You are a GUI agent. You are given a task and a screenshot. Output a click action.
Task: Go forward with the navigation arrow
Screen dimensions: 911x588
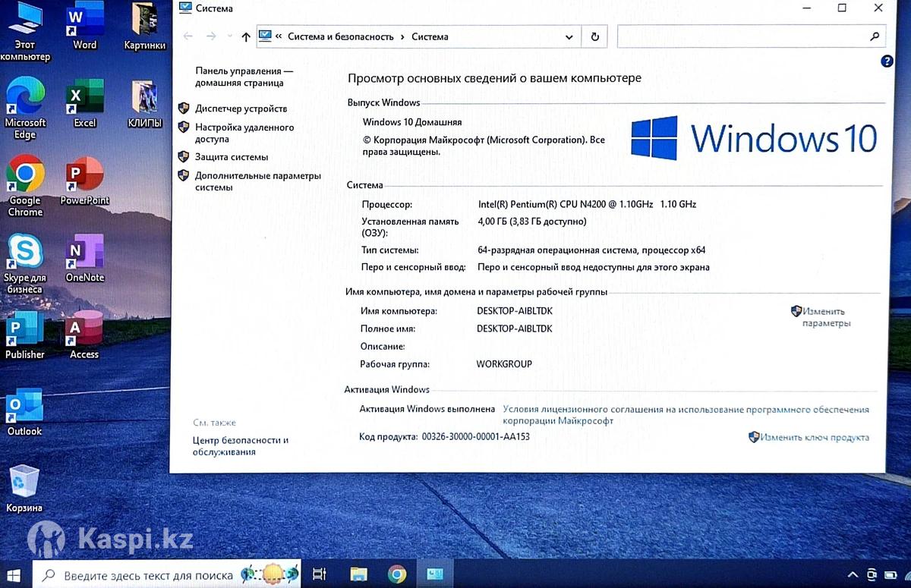(x=212, y=36)
